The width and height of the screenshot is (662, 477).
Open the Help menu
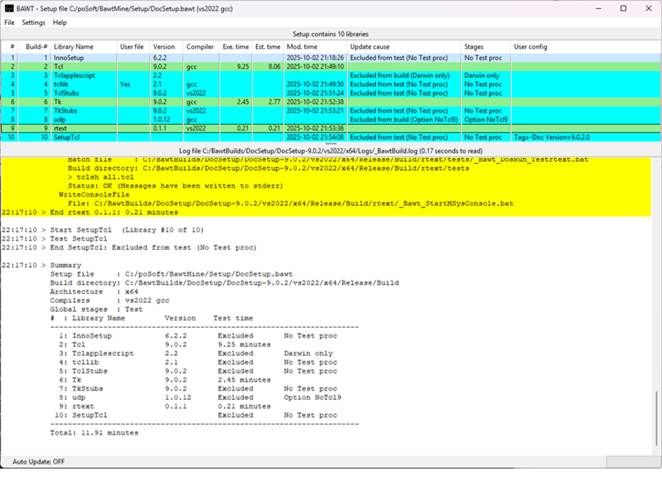60,22
